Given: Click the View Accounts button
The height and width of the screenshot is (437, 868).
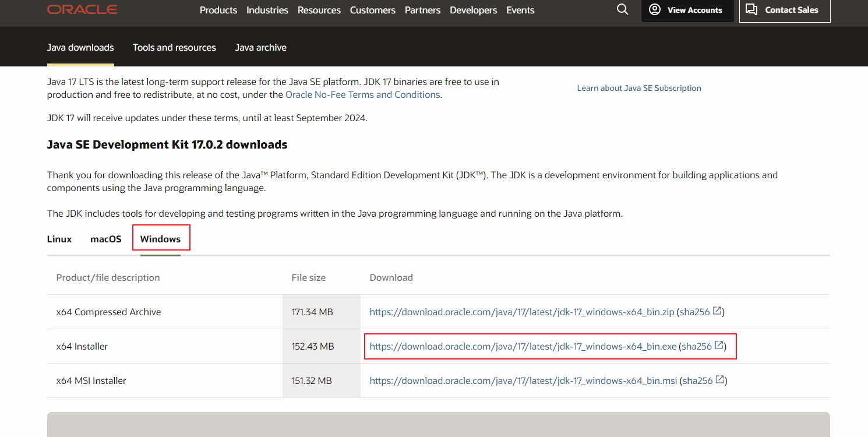Looking at the screenshot, I should click(687, 10).
